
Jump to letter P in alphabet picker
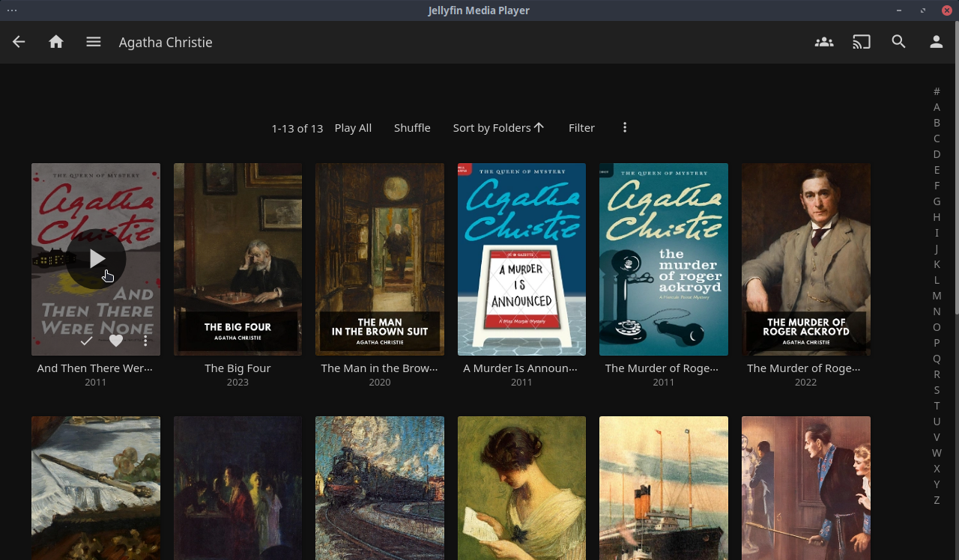tap(937, 343)
